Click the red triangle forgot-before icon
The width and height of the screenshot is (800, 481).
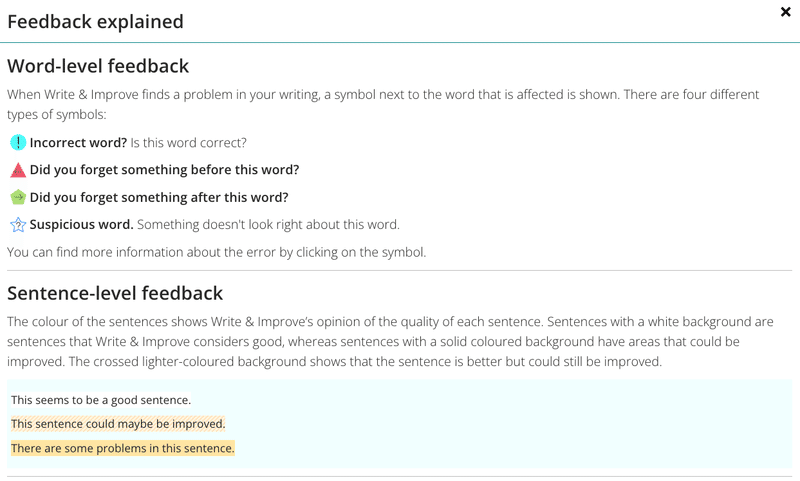(18, 170)
